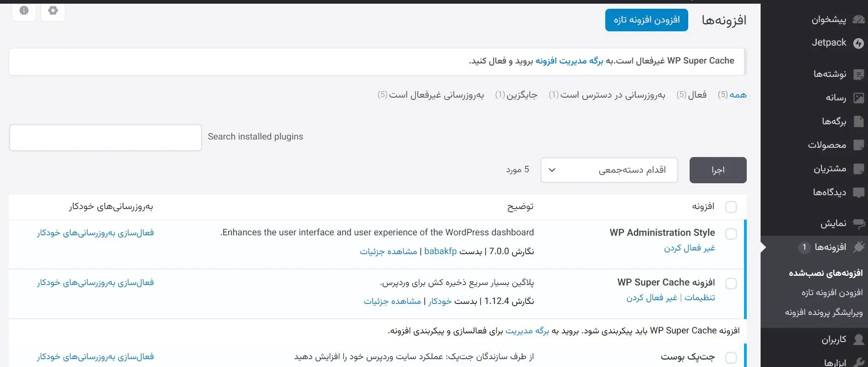View details for WP Super Cache (مشاهده جزئیات)
The width and height of the screenshot is (868, 367).
392,301
